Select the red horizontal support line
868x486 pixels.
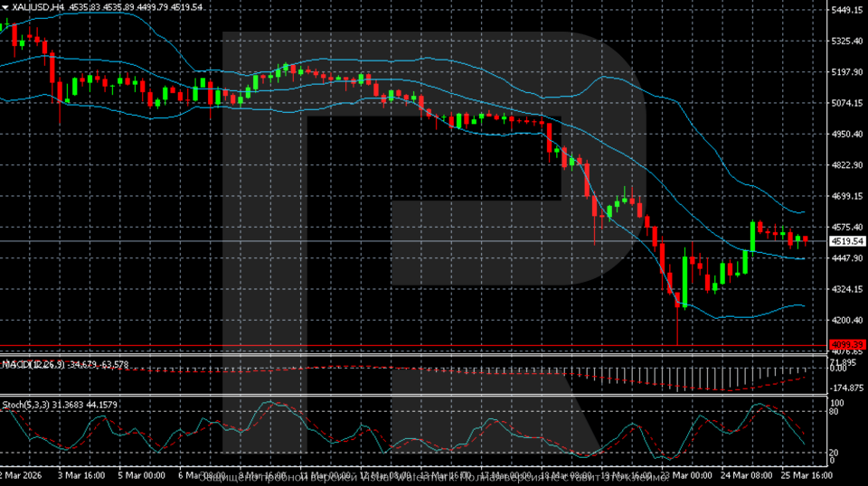point(407,345)
